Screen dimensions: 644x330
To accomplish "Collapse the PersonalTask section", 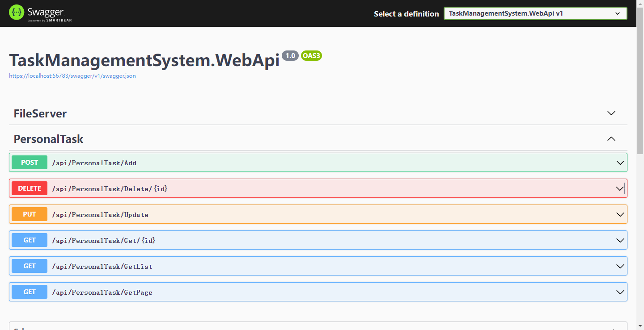I will [611, 139].
